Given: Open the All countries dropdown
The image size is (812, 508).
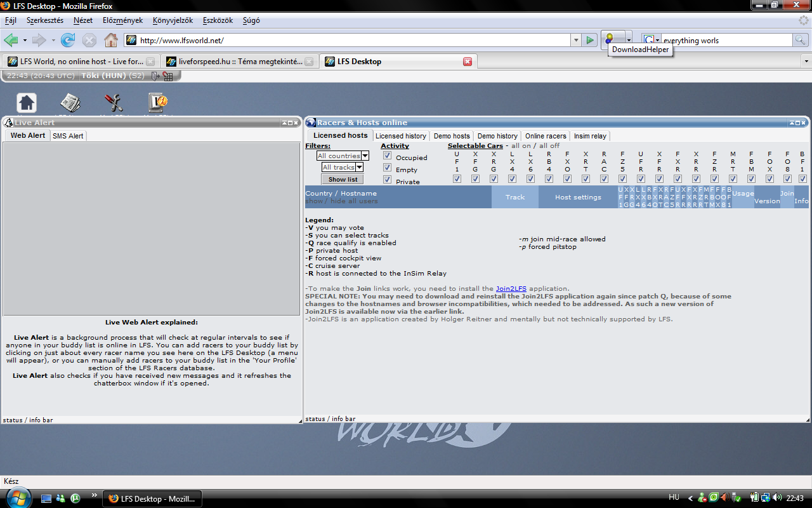Looking at the screenshot, I should click(x=343, y=156).
